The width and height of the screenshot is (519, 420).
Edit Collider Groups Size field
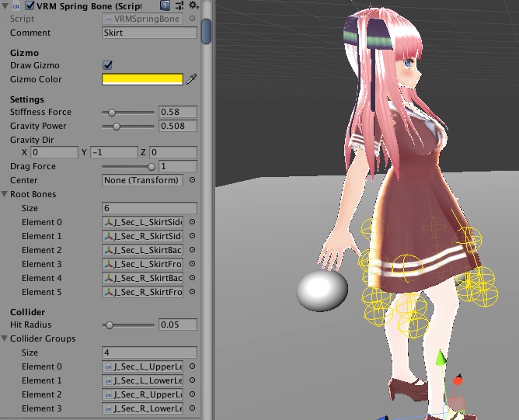coord(149,352)
